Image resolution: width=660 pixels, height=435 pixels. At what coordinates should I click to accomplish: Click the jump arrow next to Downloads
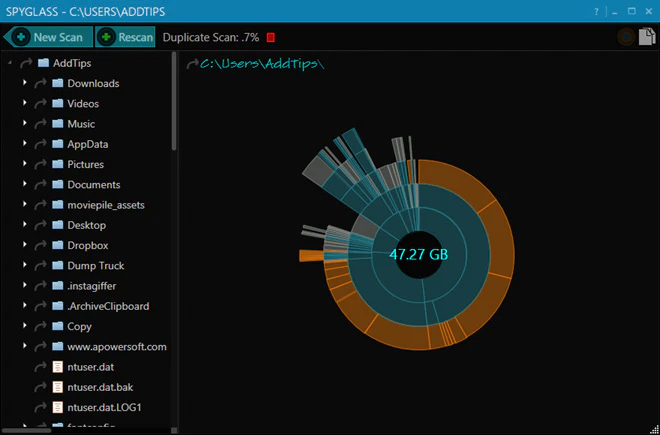(40, 83)
